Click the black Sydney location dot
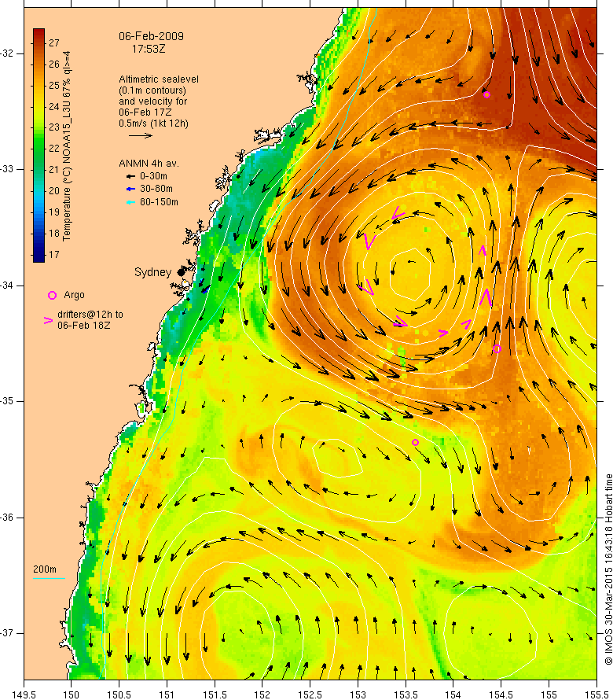Image resolution: width=613 pixels, height=700 pixels. point(181,272)
